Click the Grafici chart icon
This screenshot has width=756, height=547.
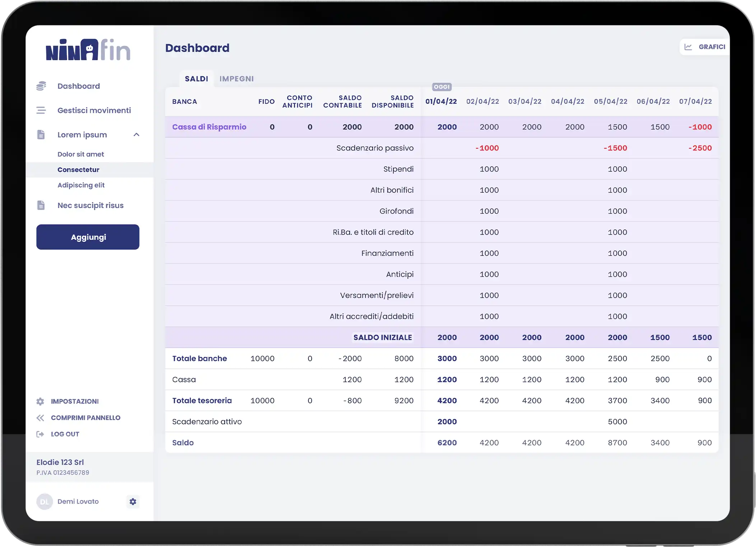point(688,47)
